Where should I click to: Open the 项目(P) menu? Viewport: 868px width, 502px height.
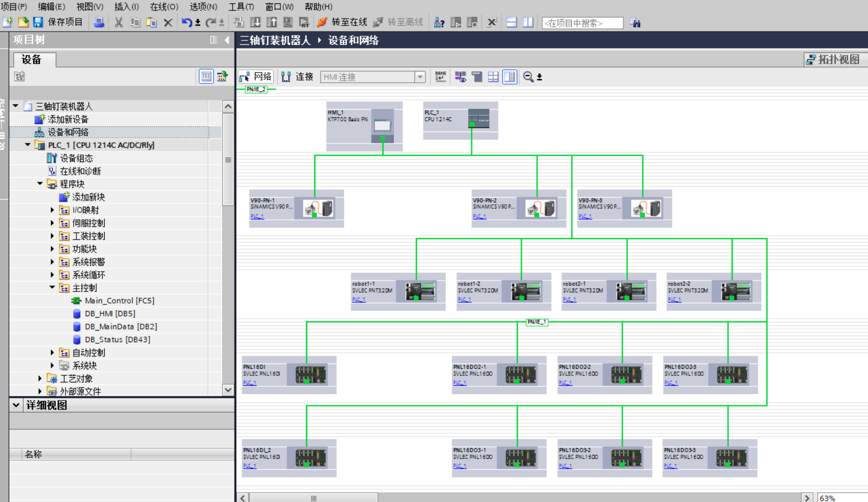14,7
